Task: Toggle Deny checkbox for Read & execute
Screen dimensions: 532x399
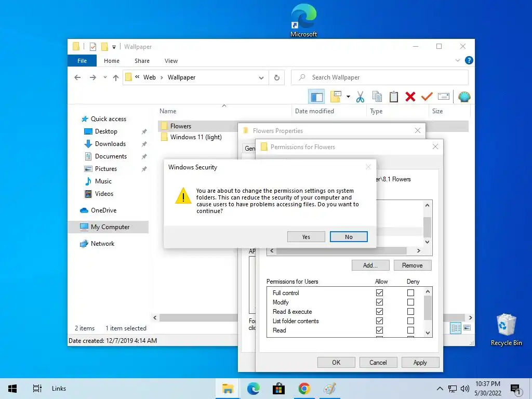Action: [410, 311]
